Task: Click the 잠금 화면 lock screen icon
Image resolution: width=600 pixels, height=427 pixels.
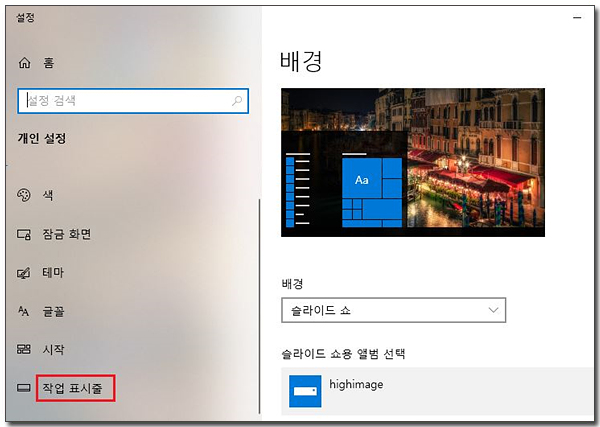Action: pos(24,234)
